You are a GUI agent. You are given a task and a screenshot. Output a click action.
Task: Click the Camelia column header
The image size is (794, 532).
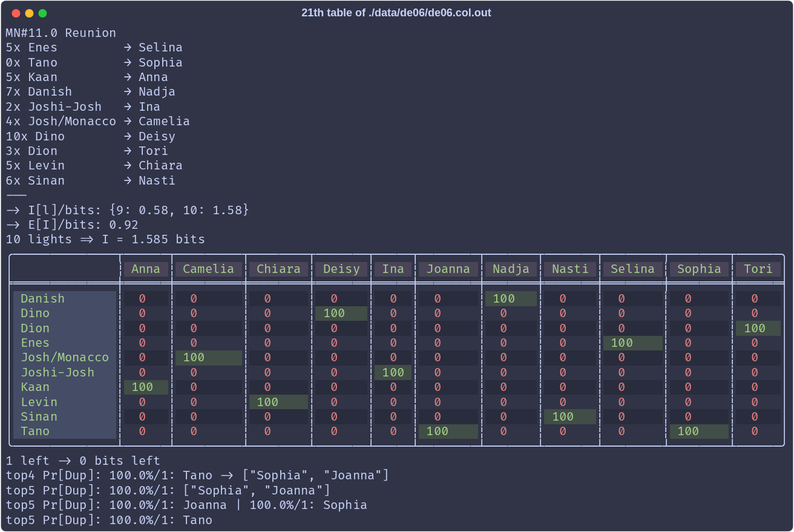click(x=209, y=269)
